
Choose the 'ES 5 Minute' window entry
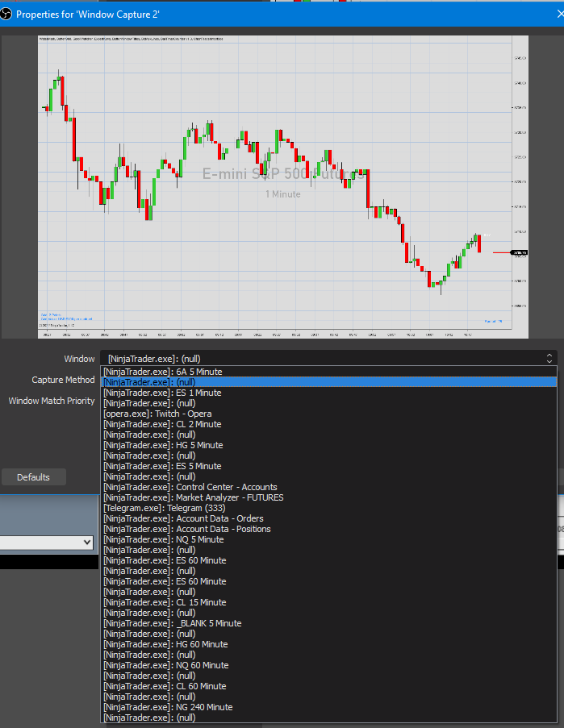[328, 466]
